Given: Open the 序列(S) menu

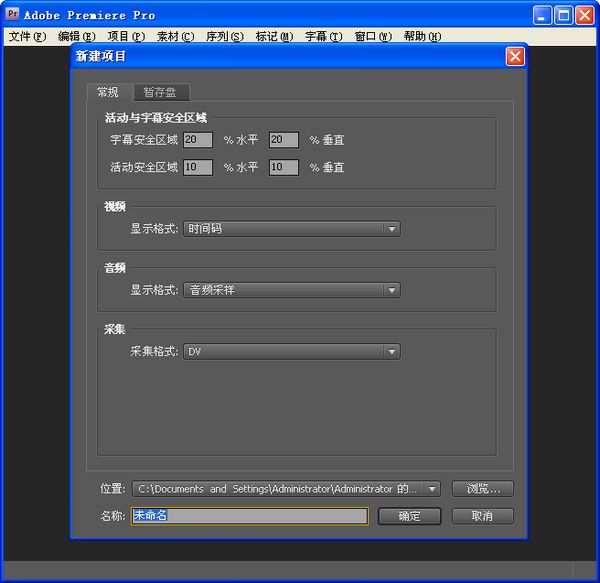Looking at the screenshot, I should click(x=225, y=37).
